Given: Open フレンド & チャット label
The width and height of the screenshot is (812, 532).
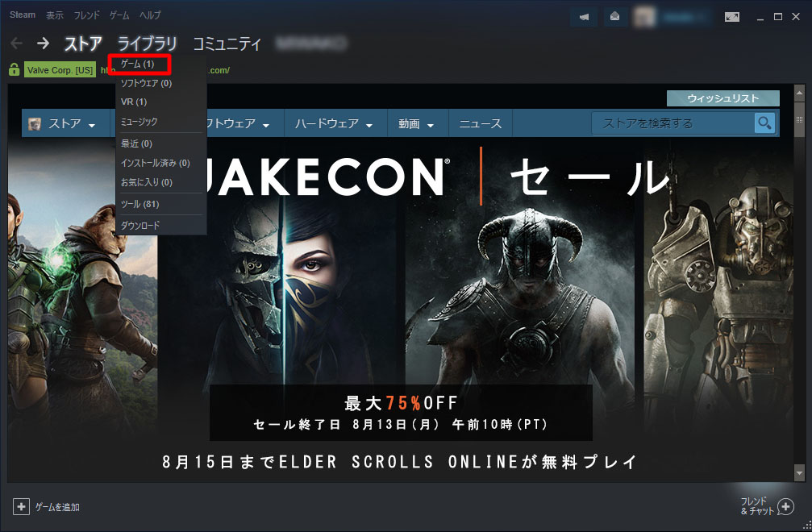Looking at the screenshot, I should tap(757, 506).
